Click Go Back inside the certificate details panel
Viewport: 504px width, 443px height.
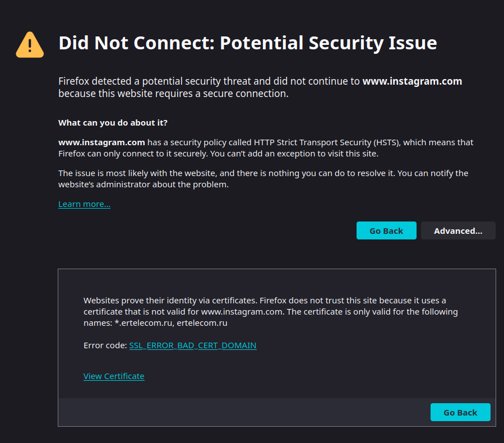click(460, 412)
